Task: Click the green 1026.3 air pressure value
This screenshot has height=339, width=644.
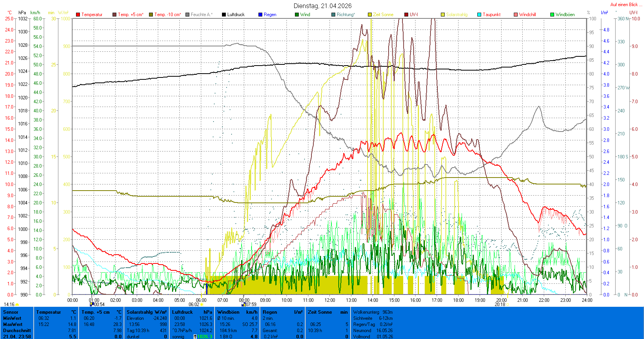Action: pyautogui.click(x=204, y=337)
